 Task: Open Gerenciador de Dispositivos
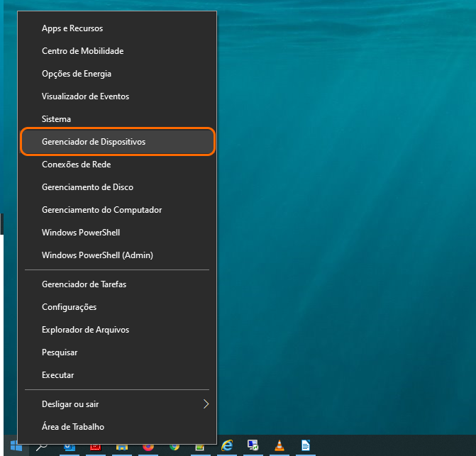click(x=118, y=142)
